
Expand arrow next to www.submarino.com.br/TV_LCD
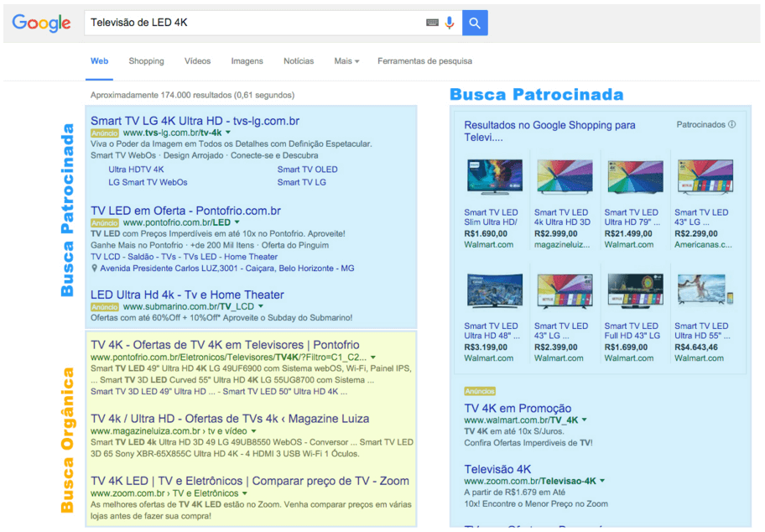coord(261,306)
